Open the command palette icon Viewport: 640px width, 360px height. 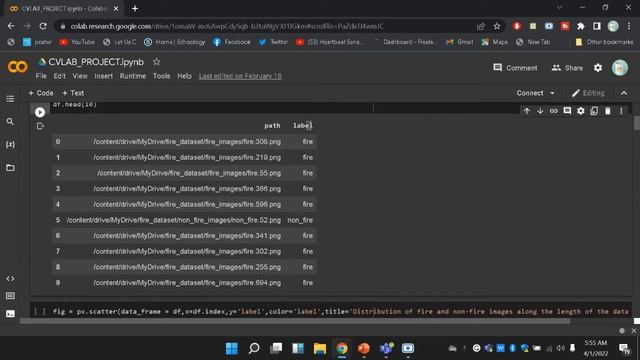pos(10,296)
